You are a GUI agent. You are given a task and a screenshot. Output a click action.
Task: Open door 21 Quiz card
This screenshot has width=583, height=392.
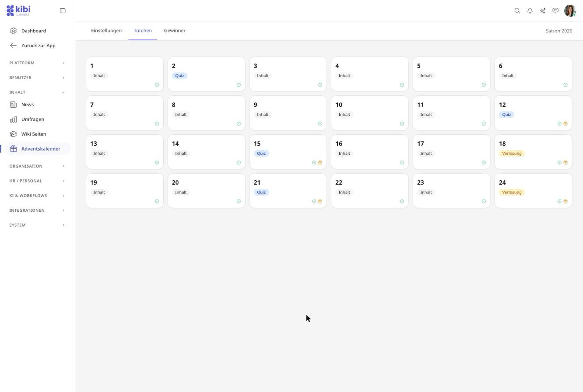(x=288, y=191)
